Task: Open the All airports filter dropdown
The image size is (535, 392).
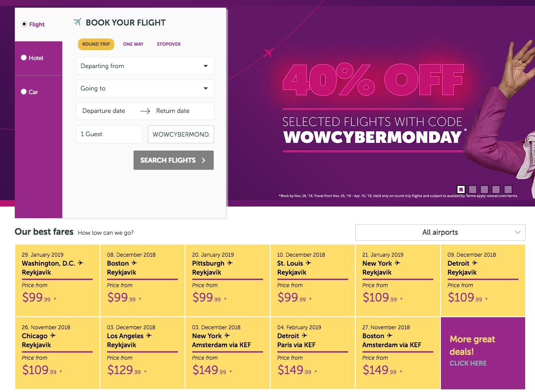Action: [x=440, y=233]
